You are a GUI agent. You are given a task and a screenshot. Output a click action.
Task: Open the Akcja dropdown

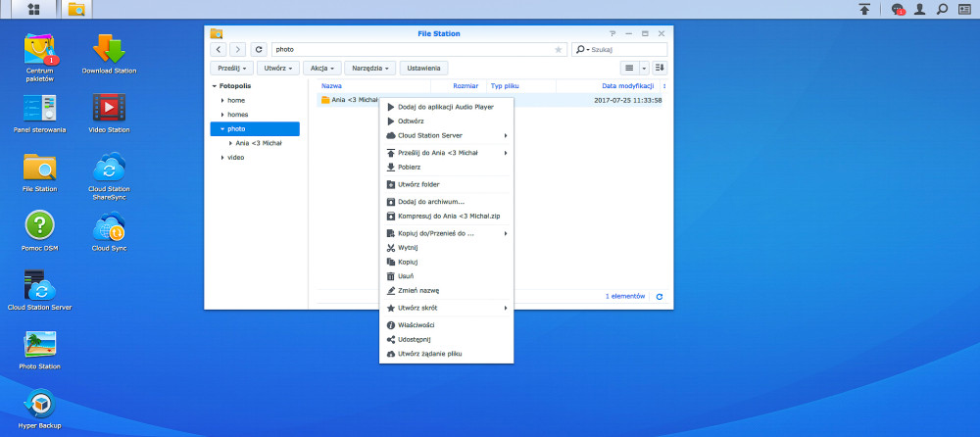(322, 68)
